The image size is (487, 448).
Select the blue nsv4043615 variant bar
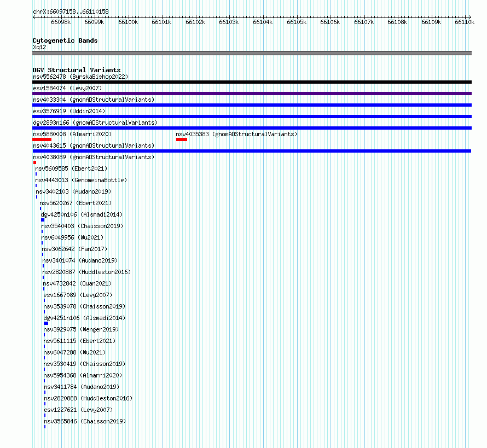click(x=252, y=151)
